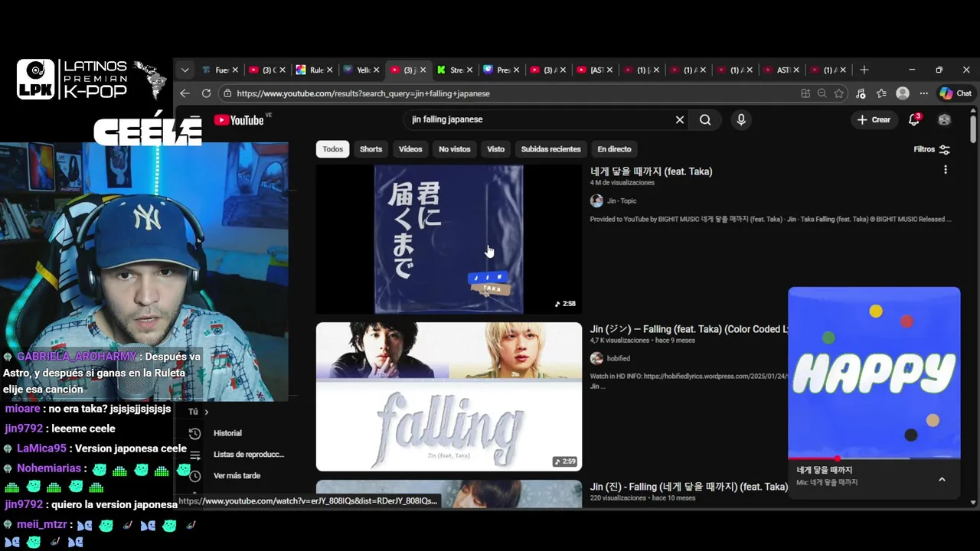Screen dimensions: 980x551
Task: Select the 'Vídeos' filter chip
Action: [x=410, y=149]
